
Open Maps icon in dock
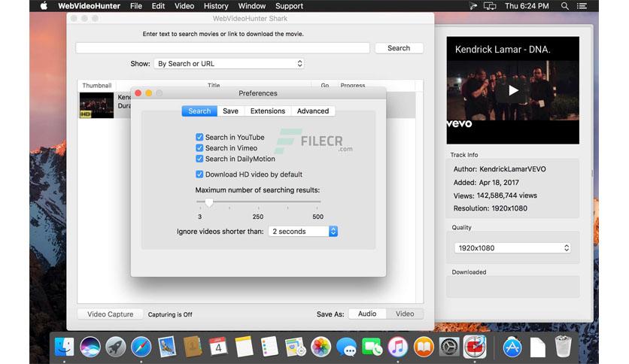(295, 347)
